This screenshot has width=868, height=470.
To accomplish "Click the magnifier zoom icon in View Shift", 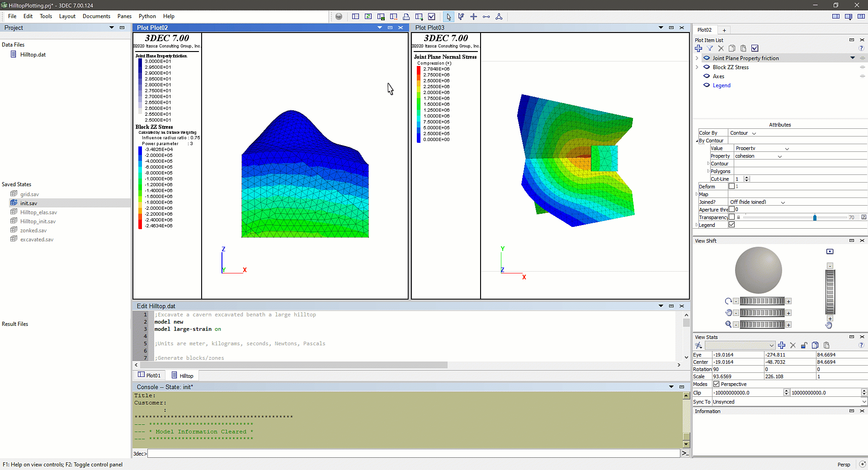I will tap(728, 324).
